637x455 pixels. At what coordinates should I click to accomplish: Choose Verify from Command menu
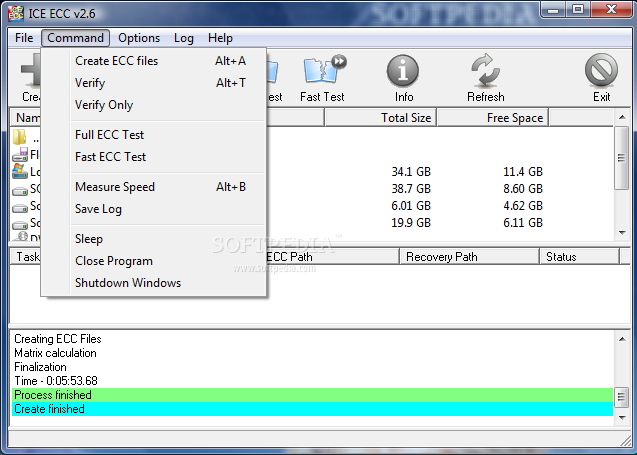coord(154,83)
